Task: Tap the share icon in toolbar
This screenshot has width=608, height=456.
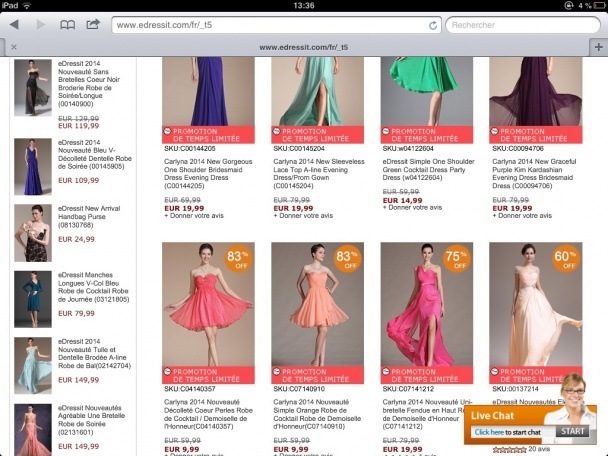Action: (x=93, y=24)
